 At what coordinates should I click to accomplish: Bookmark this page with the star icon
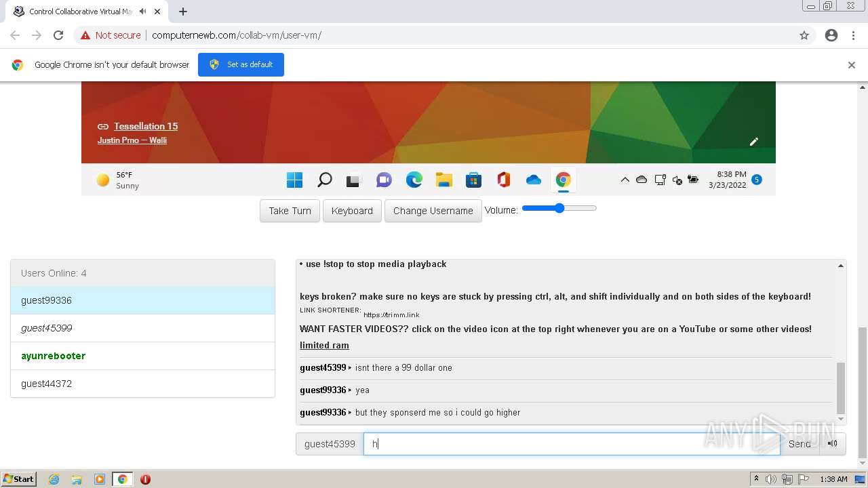point(804,35)
